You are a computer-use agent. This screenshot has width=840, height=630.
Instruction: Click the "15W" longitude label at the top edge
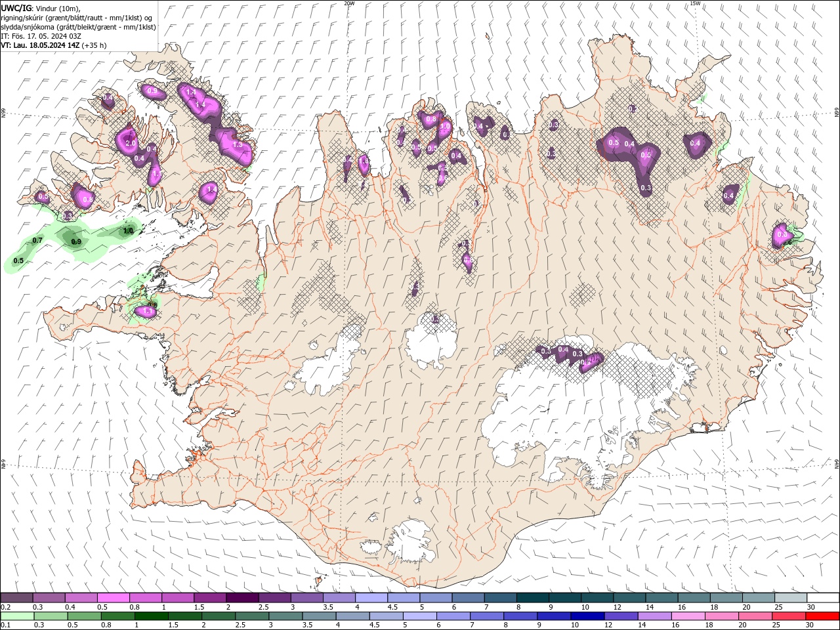(x=695, y=3)
